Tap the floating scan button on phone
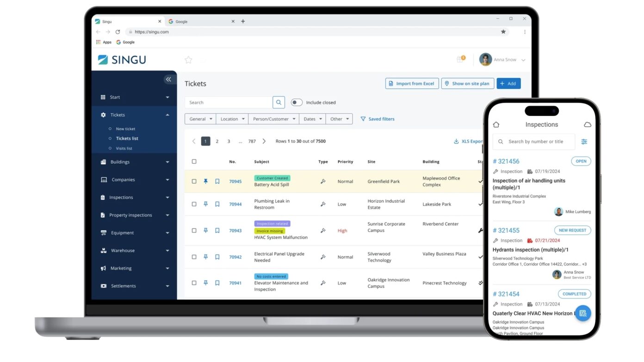The width and height of the screenshot is (644, 362). click(x=582, y=313)
